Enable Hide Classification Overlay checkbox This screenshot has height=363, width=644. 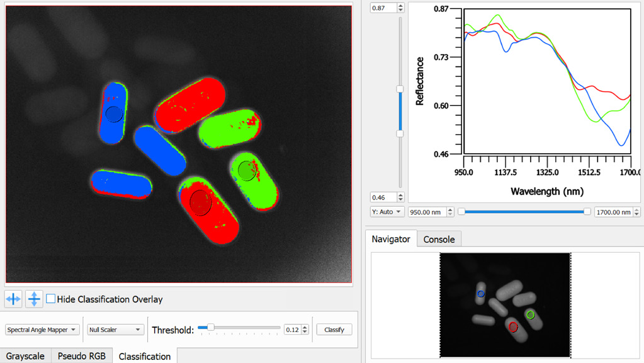pos(51,299)
